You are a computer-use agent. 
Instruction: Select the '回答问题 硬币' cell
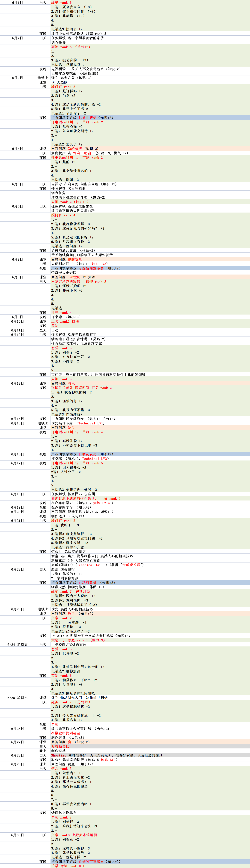click(x=150, y=427)
